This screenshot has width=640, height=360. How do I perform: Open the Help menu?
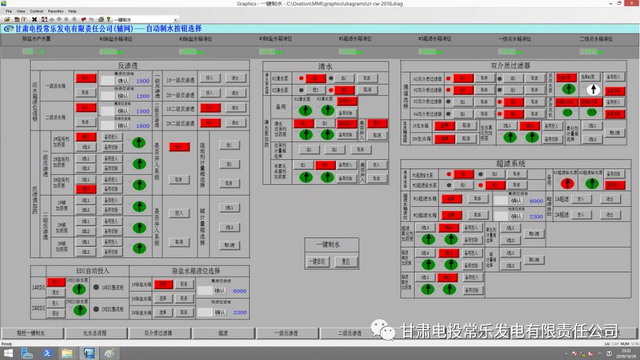click(x=72, y=11)
